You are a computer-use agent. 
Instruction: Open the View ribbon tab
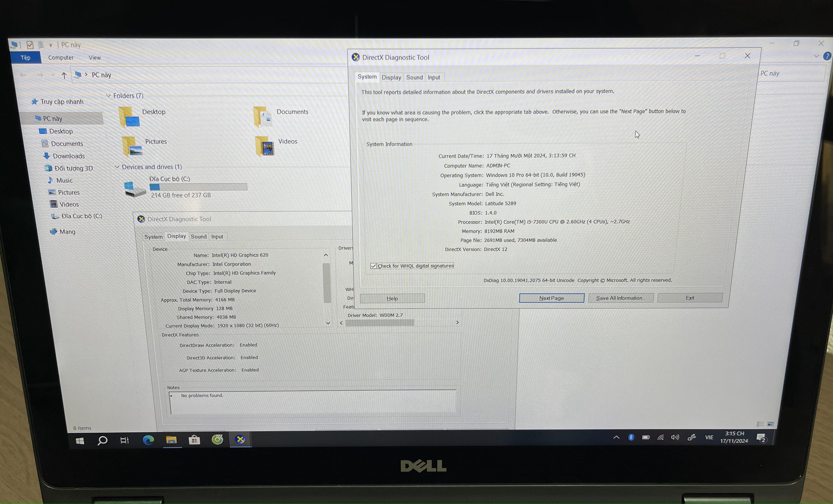(x=95, y=58)
